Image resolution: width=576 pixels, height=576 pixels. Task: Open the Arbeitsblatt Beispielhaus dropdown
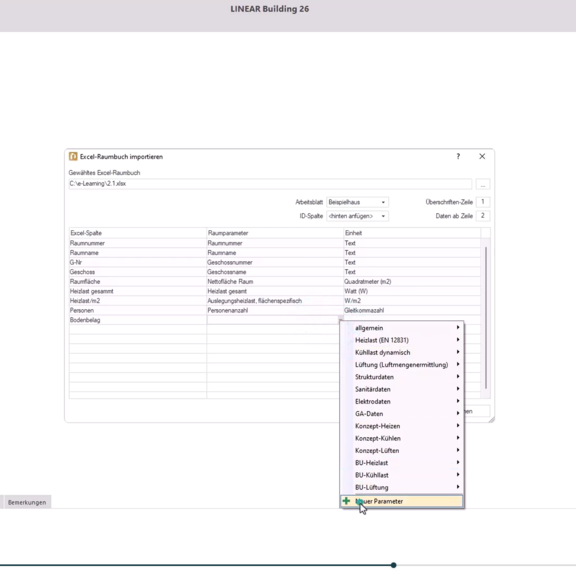pyautogui.click(x=357, y=202)
